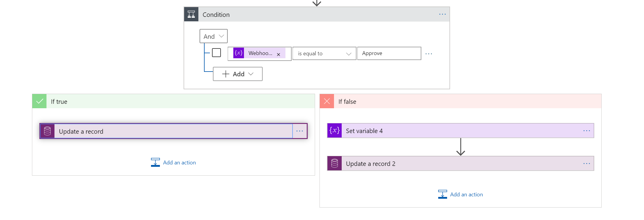This screenshot has width=644, height=220.
Task: Click the If true green checkmark icon
Action: 39,101
